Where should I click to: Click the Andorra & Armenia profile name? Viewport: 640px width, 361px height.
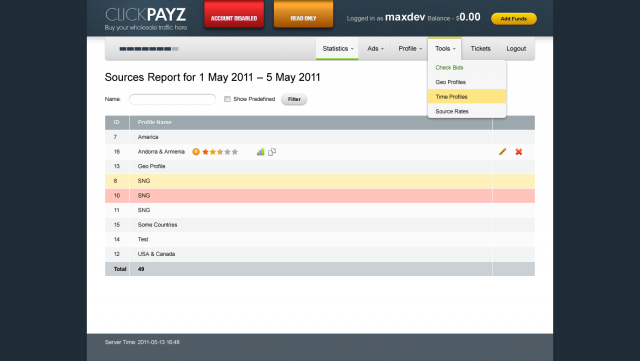pyautogui.click(x=161, y=152)
